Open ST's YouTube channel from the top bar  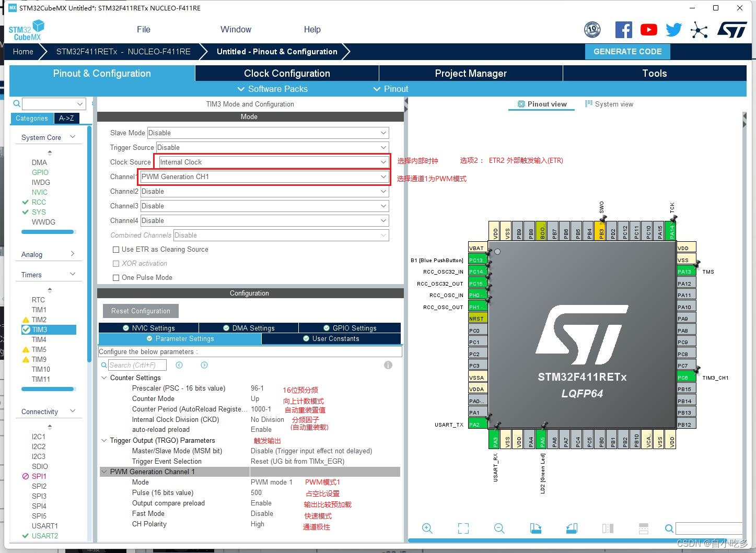648,29
